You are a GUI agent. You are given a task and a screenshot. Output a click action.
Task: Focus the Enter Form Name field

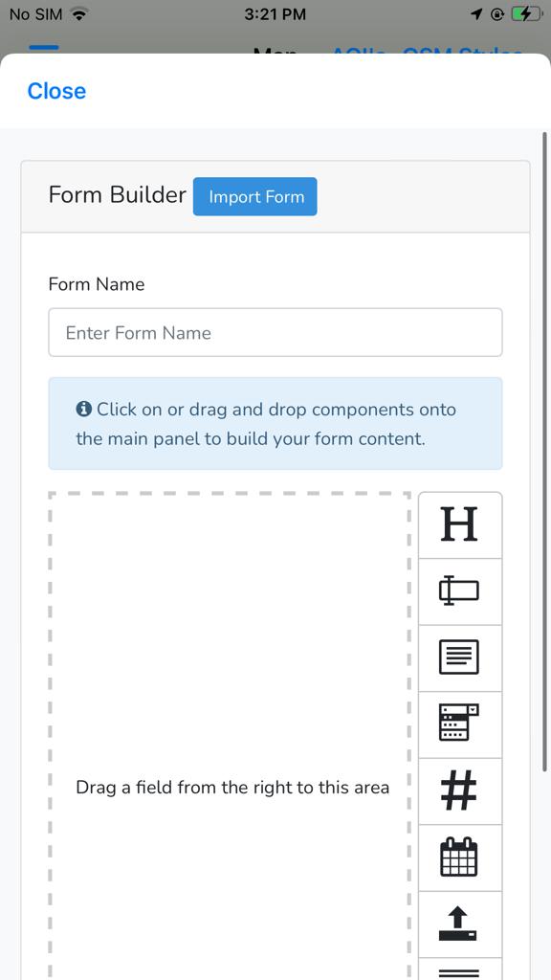275,332
